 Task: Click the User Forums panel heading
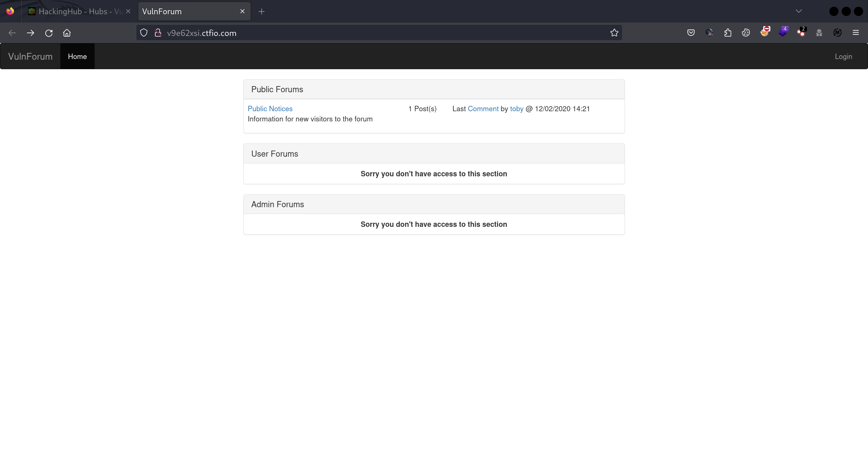pos(434,154)
